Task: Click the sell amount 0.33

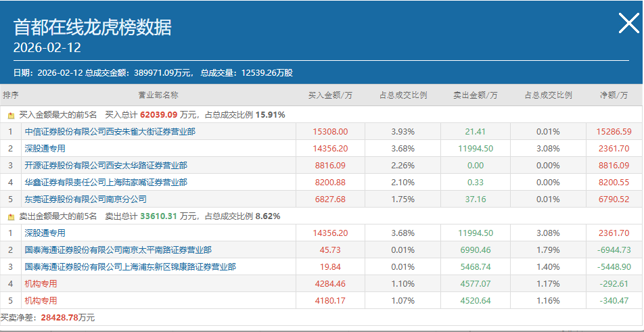Action: [x=476, y=182]
